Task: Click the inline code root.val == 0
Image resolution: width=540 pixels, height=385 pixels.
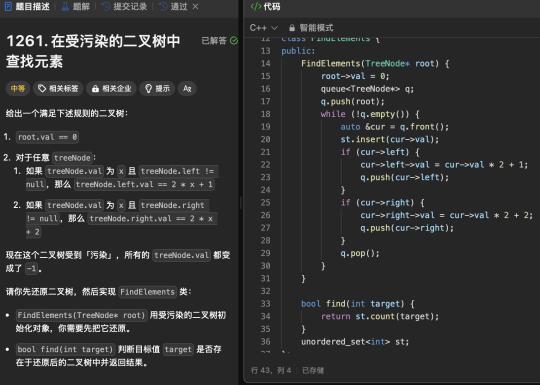Action: [x=48, y=137]
